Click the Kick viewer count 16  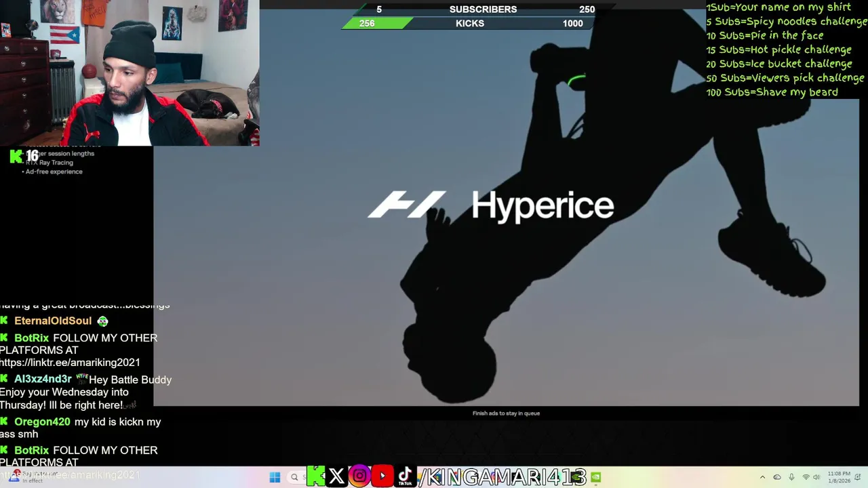click(x=32, y=157)
